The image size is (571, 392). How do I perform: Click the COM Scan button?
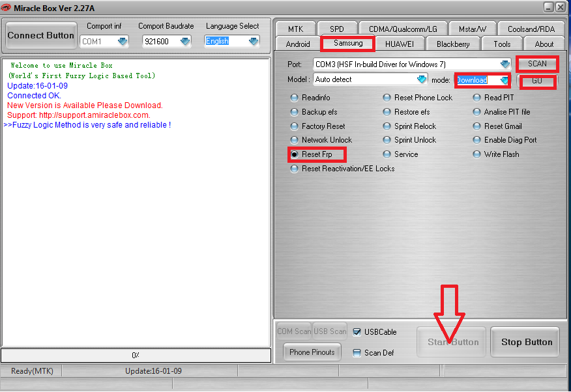tap(293, 331)
